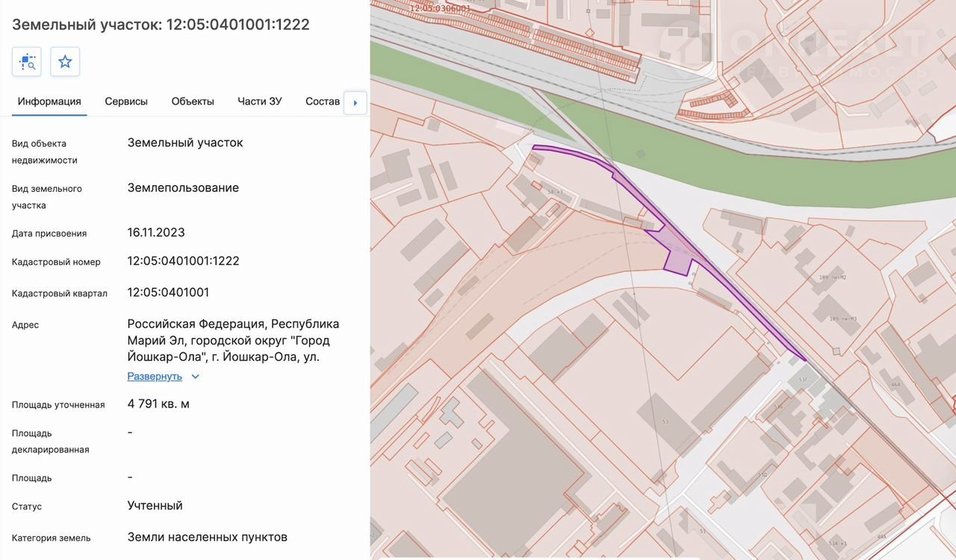Image resolution: width=956 pixels, height=560 pixels.
Task: Open the Информация tab
Action: [x=49, y=102]
